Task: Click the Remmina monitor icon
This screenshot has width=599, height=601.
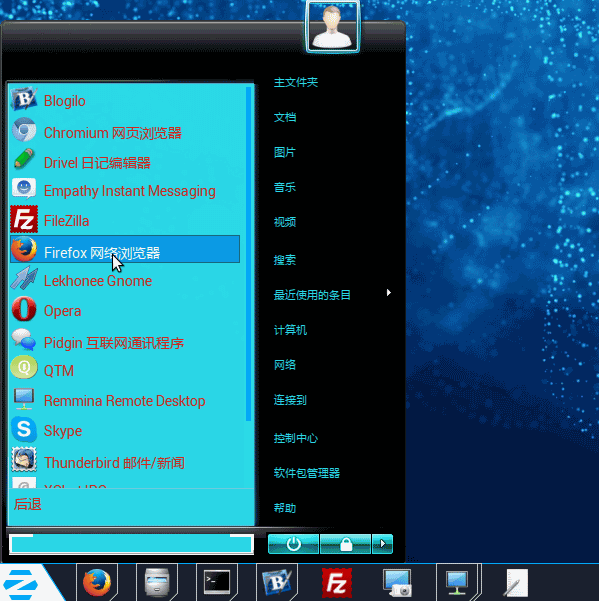Action: coord(24,399)
